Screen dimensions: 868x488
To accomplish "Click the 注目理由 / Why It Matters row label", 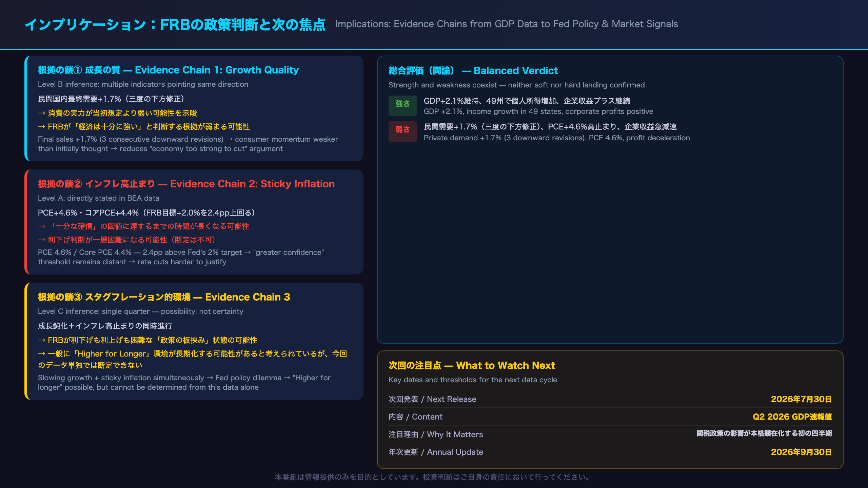I will (x=436, y=434).
